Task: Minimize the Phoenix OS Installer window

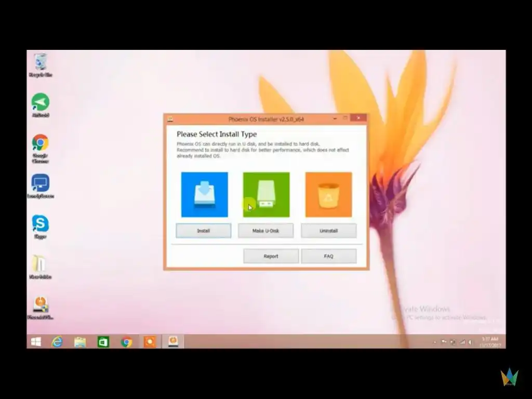Action: pyautogui.click(x=335, y=118)
